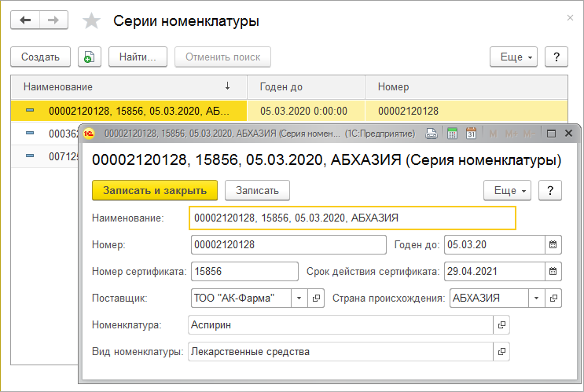Expand Страна происхождения dropdown list

pos(536,299)
